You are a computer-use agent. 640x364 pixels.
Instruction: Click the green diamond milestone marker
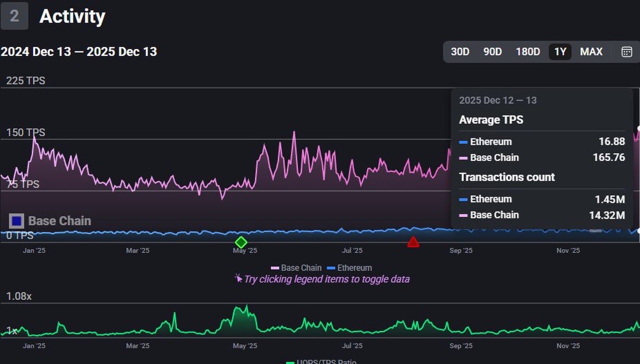(x=241, y=242)
